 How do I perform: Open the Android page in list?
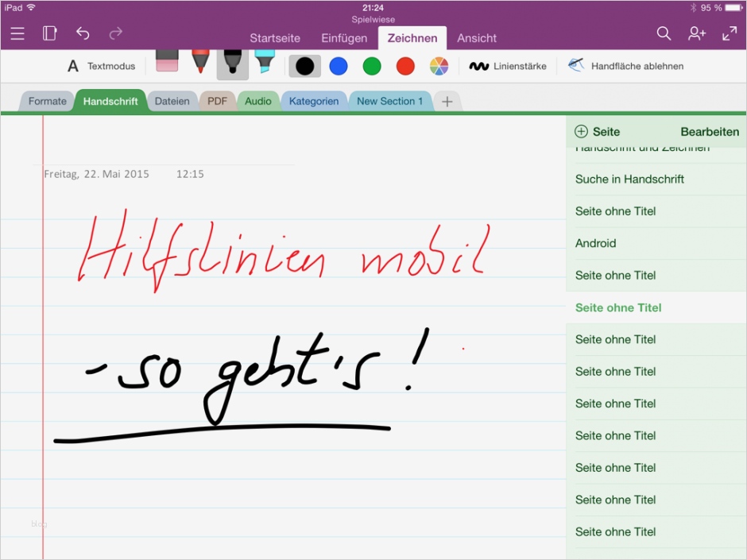pos(596,243)
